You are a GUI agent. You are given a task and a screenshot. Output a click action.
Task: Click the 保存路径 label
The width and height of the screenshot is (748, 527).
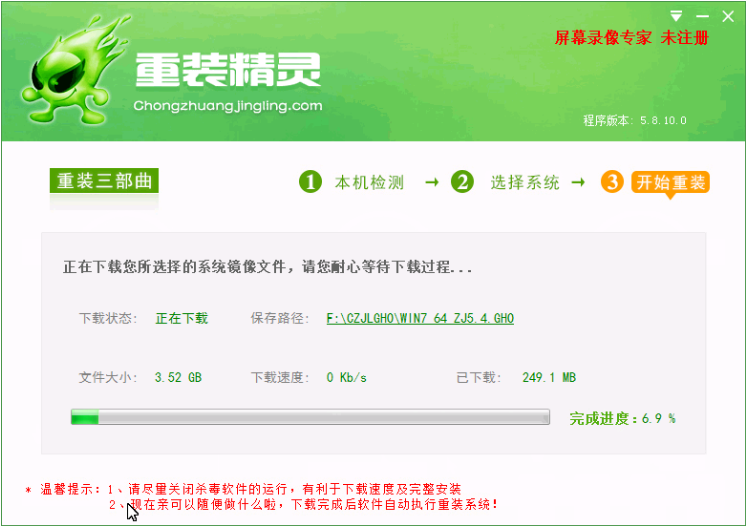click(x=280, y=318)
